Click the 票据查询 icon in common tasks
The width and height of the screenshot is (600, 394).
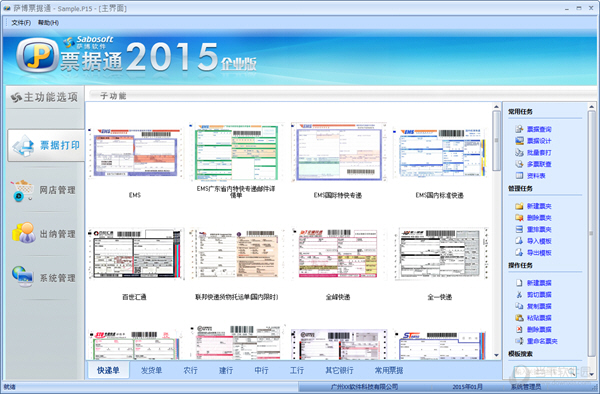coord(519,129)
